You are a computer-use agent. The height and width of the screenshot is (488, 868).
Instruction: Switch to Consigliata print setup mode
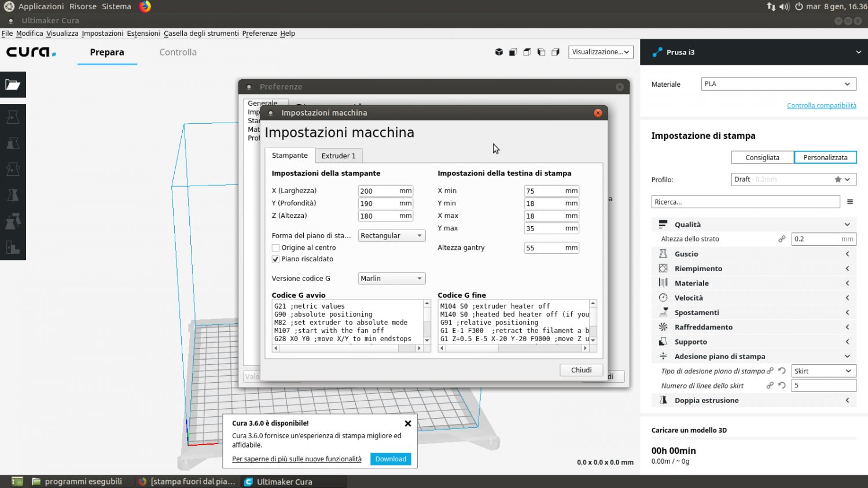(x=762, y=157)
